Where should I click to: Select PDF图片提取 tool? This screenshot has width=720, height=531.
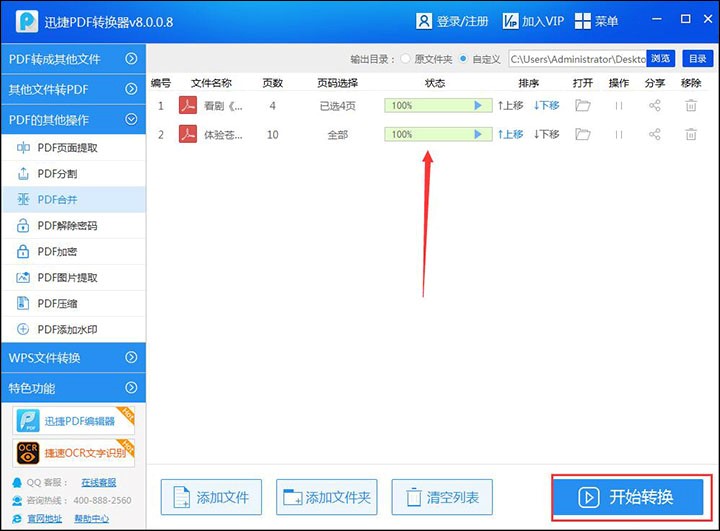(x=73, y=277)
